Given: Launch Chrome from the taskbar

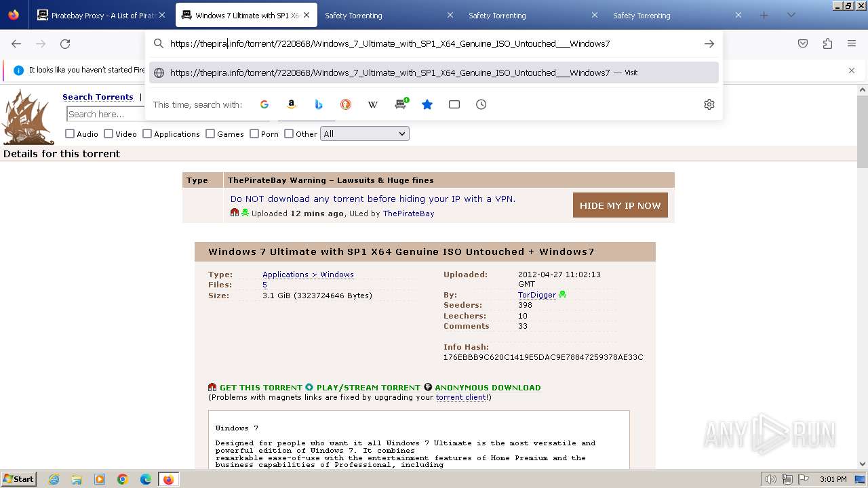Looking at the screenshot, I should (123, 479).
